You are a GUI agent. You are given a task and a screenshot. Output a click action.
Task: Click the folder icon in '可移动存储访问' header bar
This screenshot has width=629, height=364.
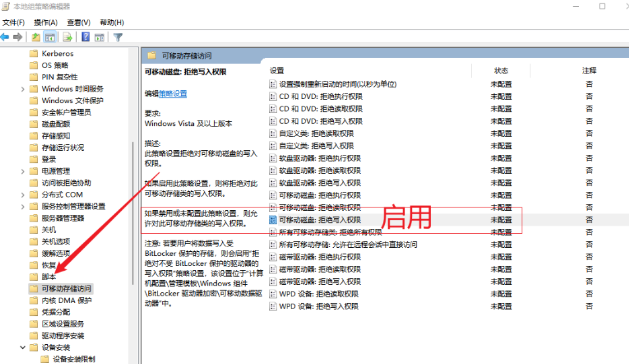coord(152,55)
